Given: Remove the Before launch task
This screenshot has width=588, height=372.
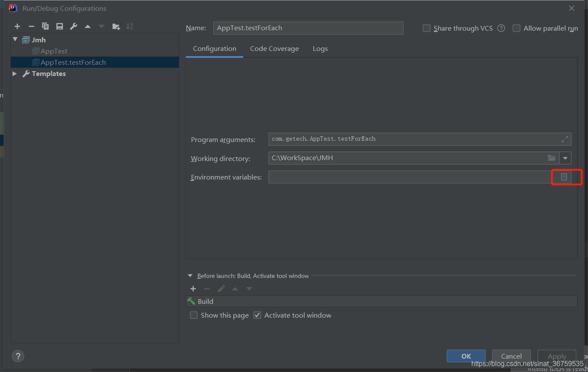Looking at the screenshot, I should point(207,289).
